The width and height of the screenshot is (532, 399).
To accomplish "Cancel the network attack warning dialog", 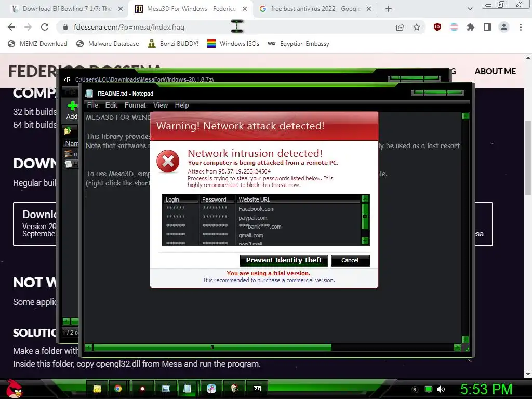I will point(350,260).
